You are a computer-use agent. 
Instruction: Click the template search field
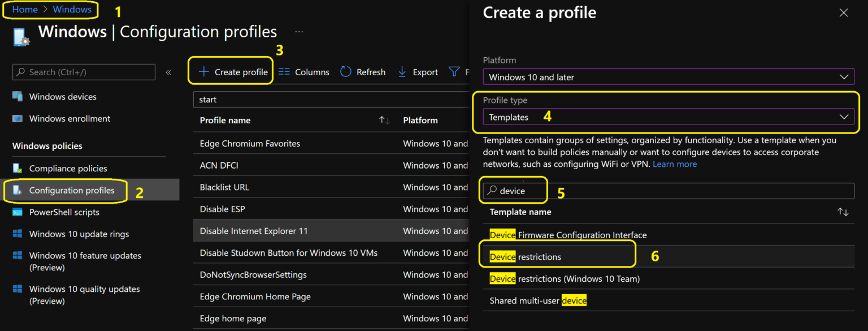point(667,191)
